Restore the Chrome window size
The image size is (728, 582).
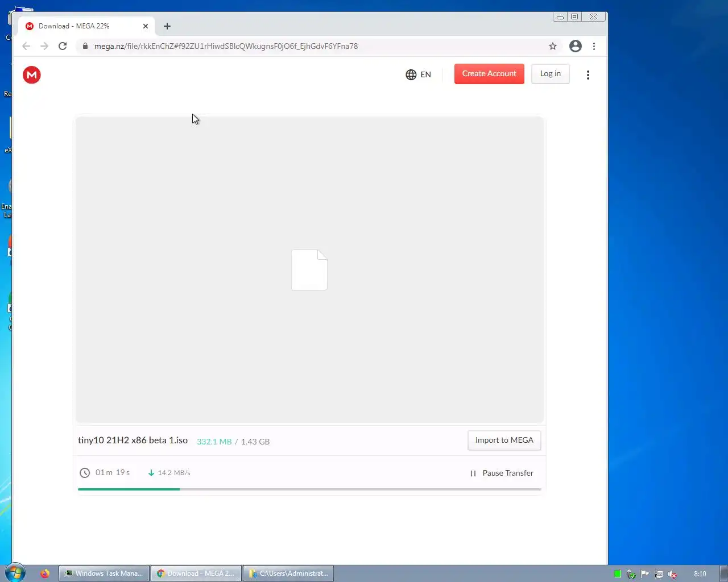coord(574,16)
